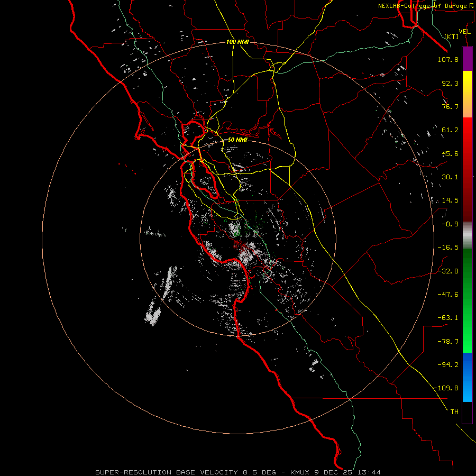This screenshot has height=476, width=476.
Task: Click the bright green segment of color bar
Action: coord(467,334)
